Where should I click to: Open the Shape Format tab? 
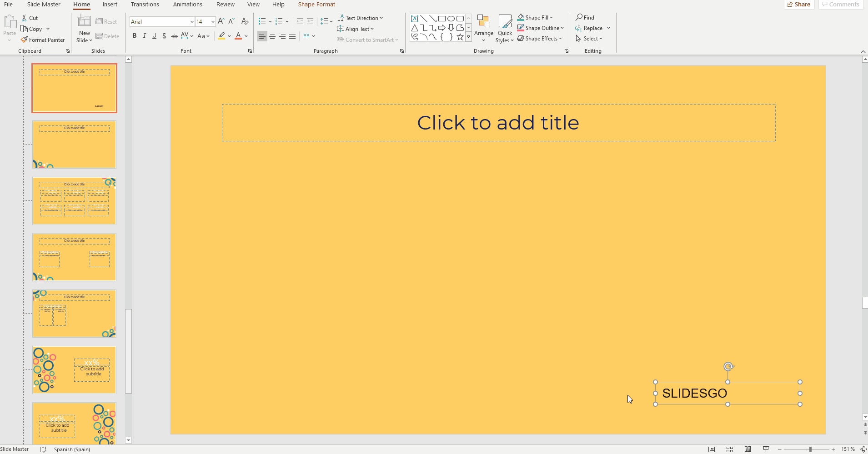coord(316,4)
